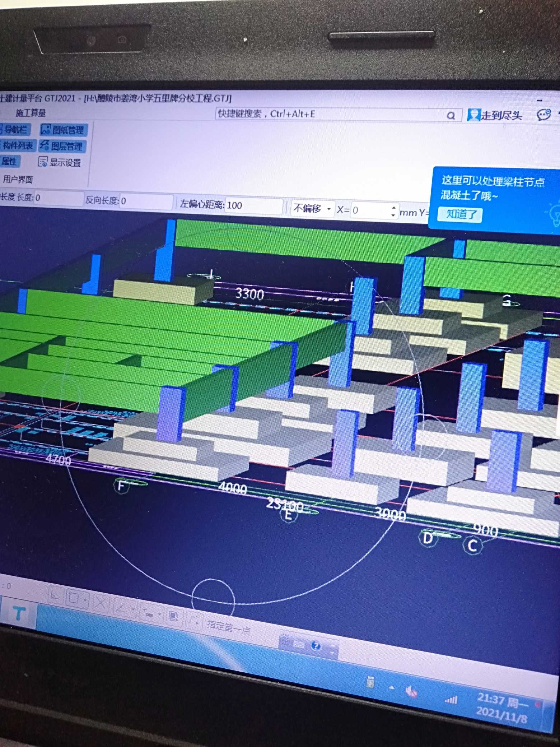Open the 施工算量 ribbon tab
Screen dimensions: 560x747
tap(31, 113)
